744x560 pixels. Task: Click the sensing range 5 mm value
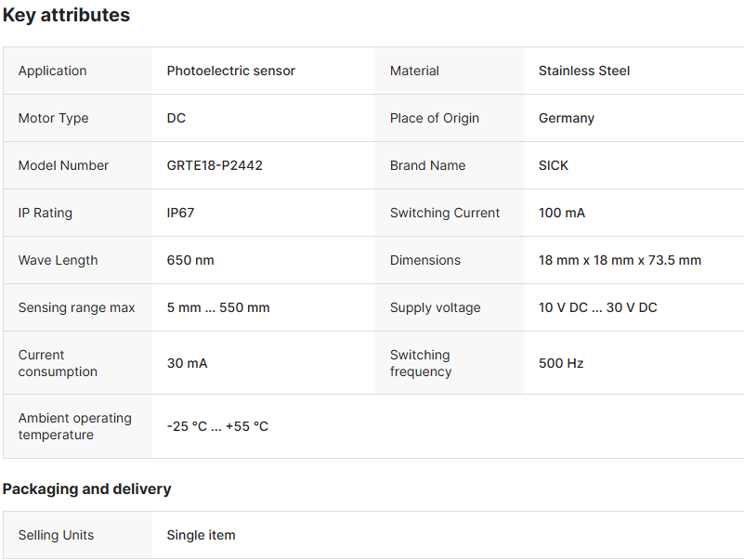(x=218, y=307)
